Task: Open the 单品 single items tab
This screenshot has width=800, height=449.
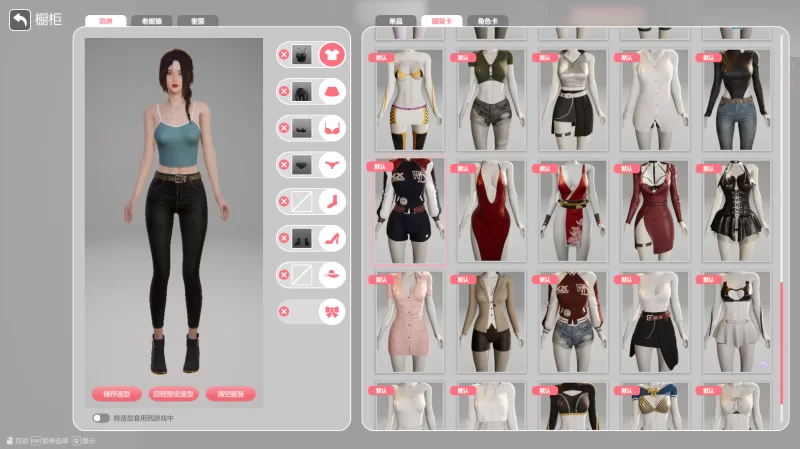Action: click(395, 21)
